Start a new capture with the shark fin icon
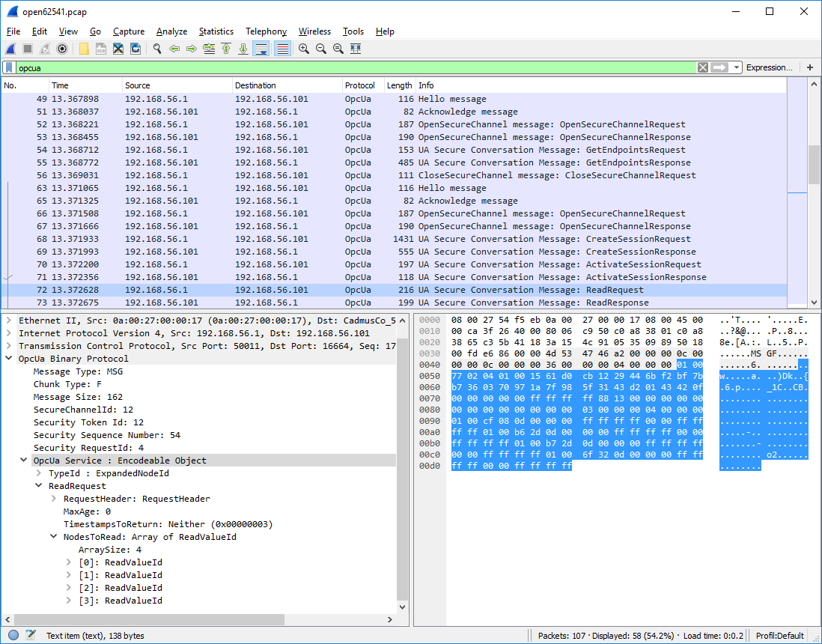Image resolution: width=822 pixels, height=644 pixels. 10,48
